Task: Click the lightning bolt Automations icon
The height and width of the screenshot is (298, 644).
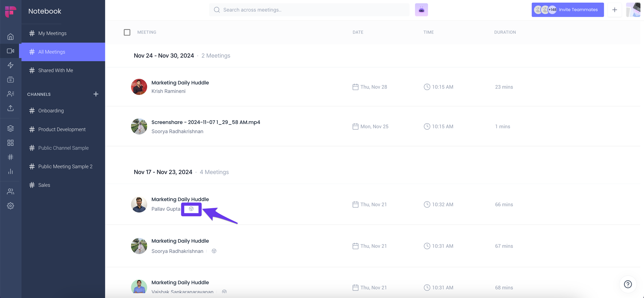Action: (x=11, y=65)
